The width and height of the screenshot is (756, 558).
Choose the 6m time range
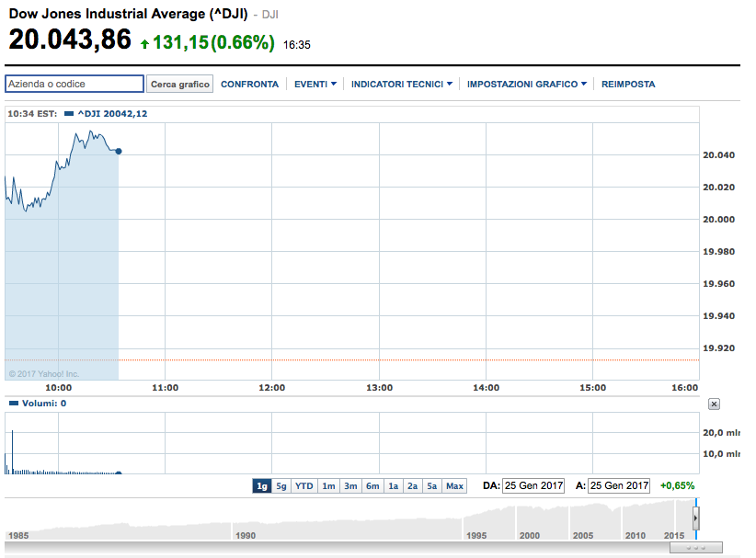pyautogui.click(x=372, y=485)
